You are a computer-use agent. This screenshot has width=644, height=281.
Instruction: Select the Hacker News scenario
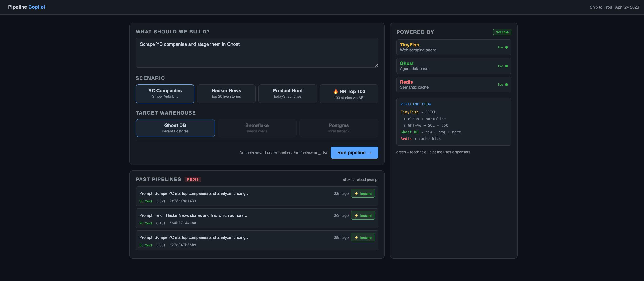(x=226, y=94)
